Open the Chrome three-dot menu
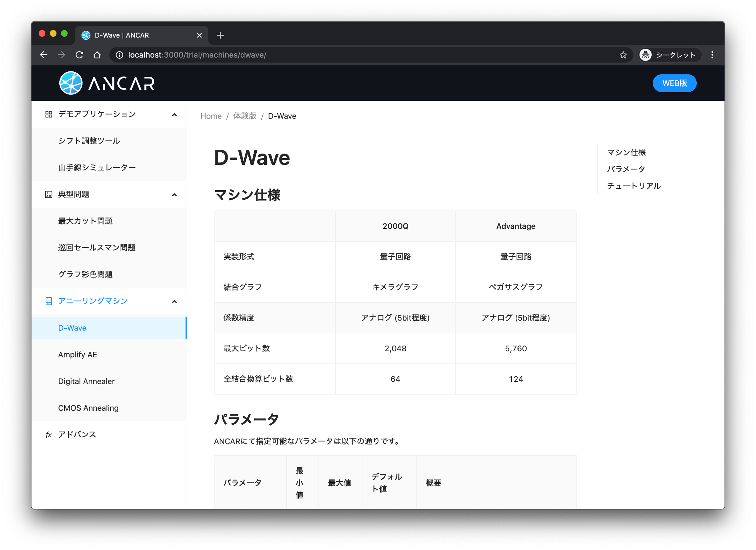The height and width of the screenshot is (550, 756). tap(712, 55)
